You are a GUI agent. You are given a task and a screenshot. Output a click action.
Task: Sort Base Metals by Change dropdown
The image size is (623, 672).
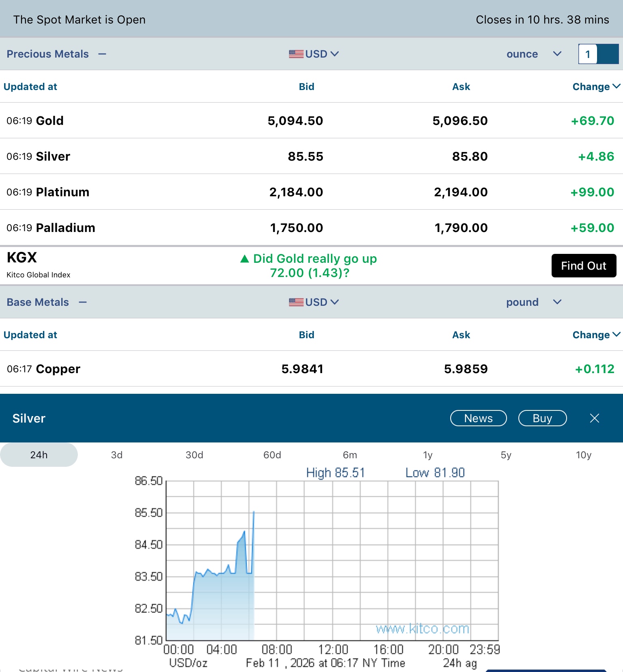coord(596,335)
